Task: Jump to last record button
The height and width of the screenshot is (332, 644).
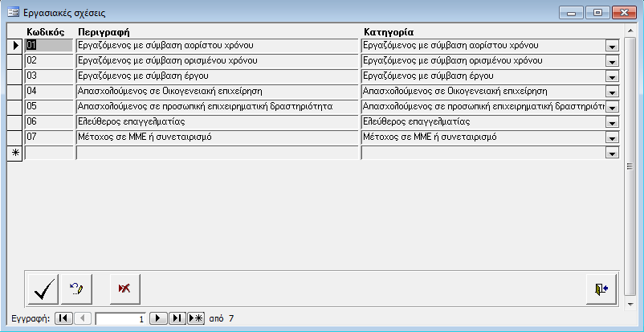Action: coord(177,318)
